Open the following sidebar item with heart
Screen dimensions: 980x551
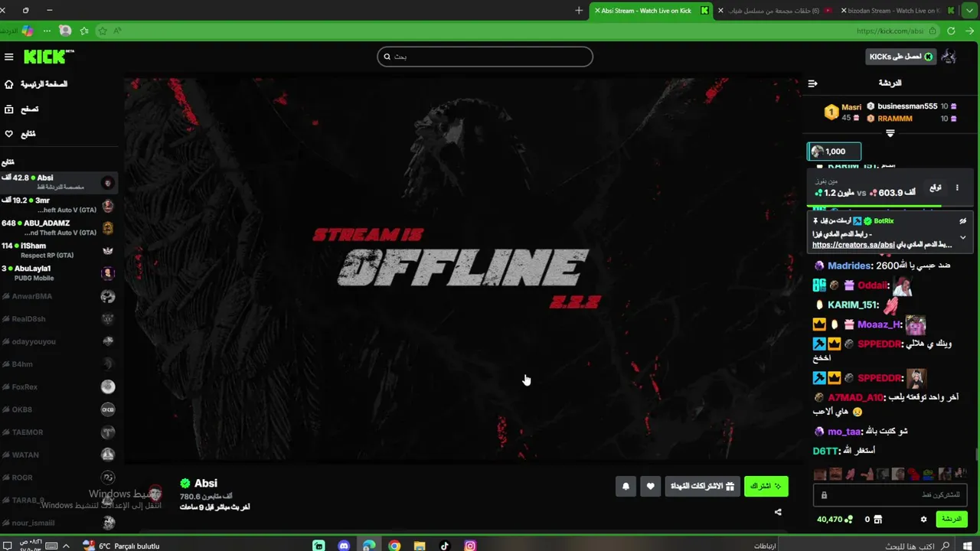(x=20, y=134)
